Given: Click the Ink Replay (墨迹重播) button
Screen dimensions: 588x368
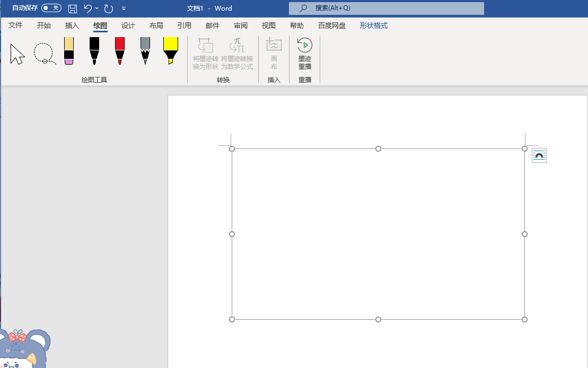Looking at the screenshot, I should click(305, 54).
